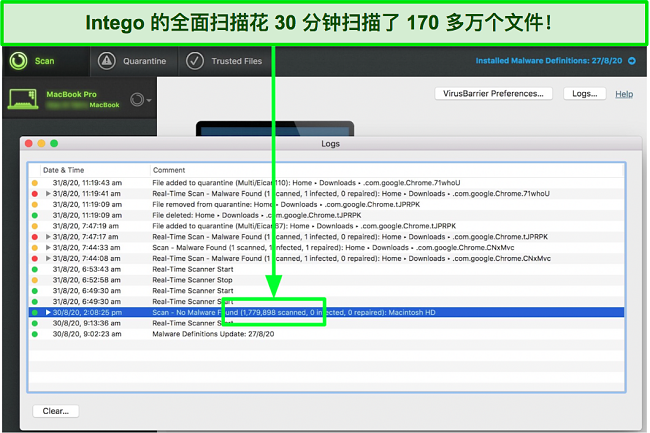
Task: Select the 31/8/20, 6:49:30 am first Scanner Start row
Action: [327, 290]
